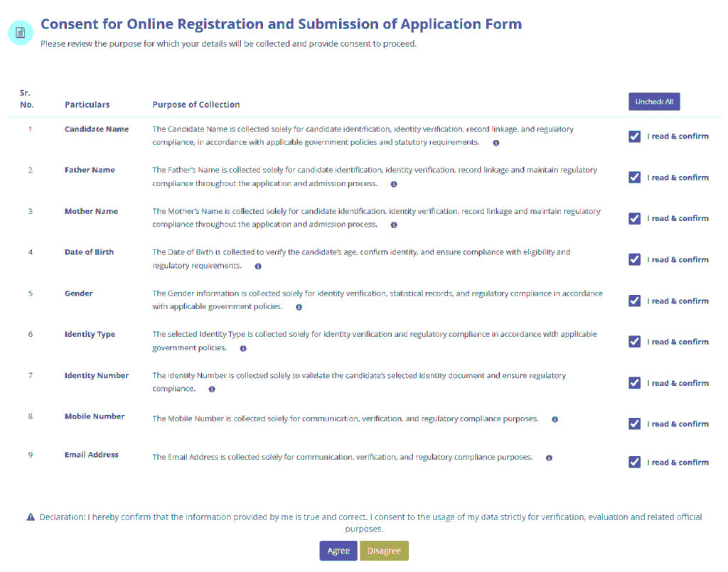Toggle Mobile Number confirm checkbox
The image size is (728, 572).
(x=635, y=424)
